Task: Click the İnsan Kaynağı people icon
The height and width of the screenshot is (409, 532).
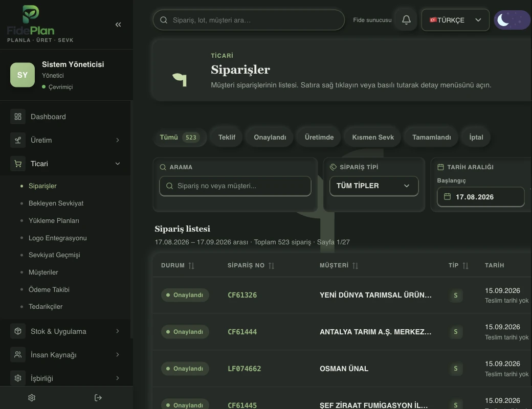Action: [x=18, y=355]
